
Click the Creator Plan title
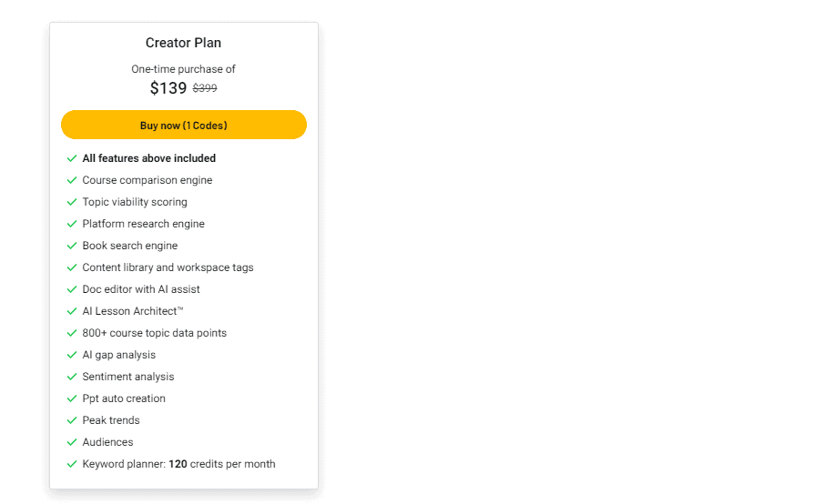pyautogui.click(x=183, y=43)
